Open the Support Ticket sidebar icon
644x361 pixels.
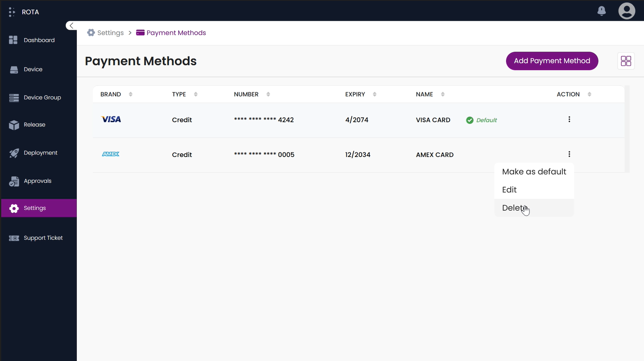14,237
